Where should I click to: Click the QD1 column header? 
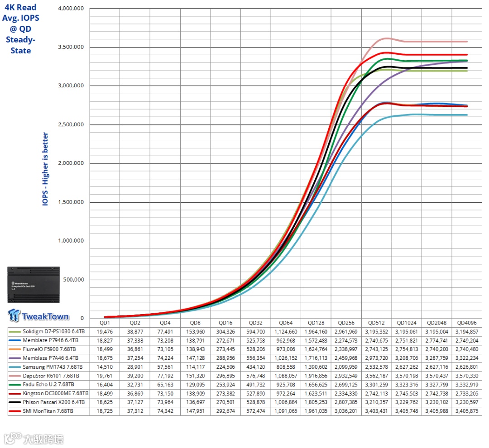coord(105,323)
